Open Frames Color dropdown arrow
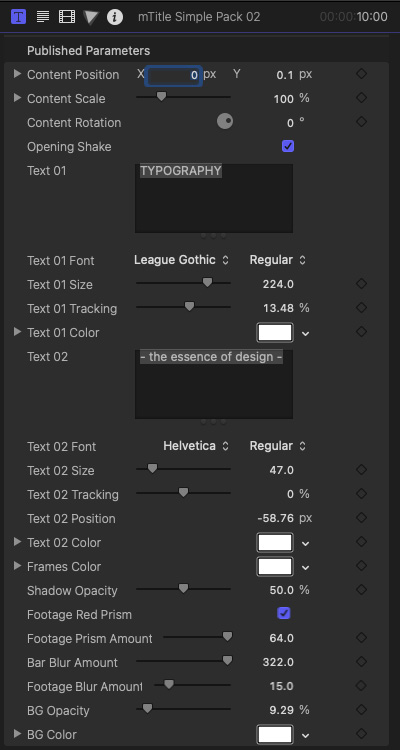 pos(306,568)
